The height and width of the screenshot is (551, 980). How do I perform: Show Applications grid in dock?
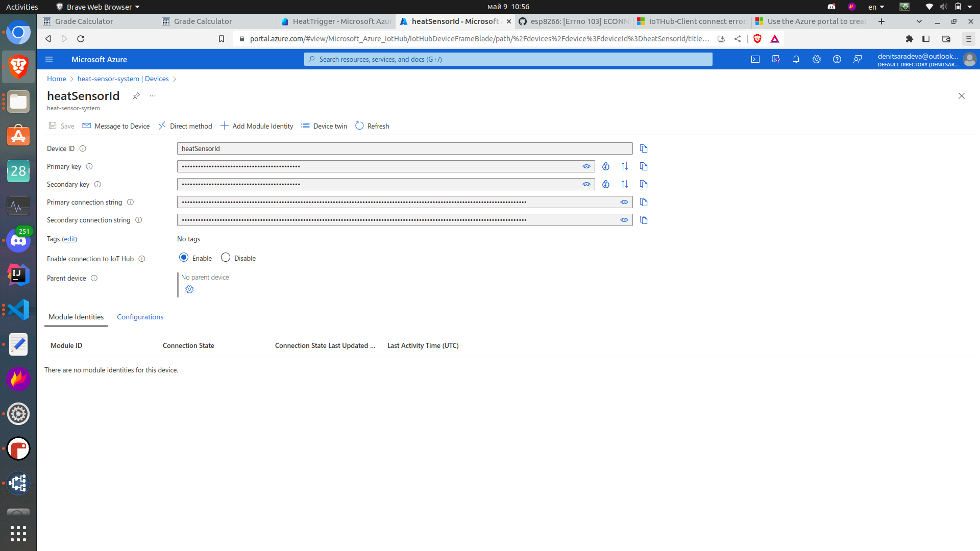[18, 533]
